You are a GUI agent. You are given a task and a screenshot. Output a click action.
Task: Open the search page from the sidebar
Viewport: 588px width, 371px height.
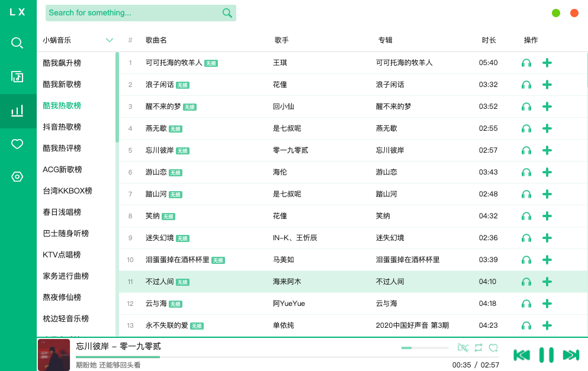click(x=17, y=43)
